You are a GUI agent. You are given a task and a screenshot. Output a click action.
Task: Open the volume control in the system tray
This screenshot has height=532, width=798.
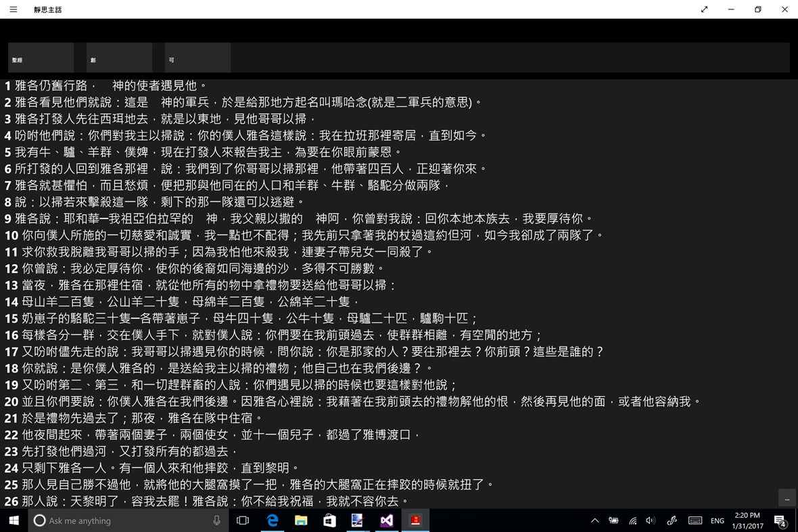pyautogui.click(x=650, y=521)
